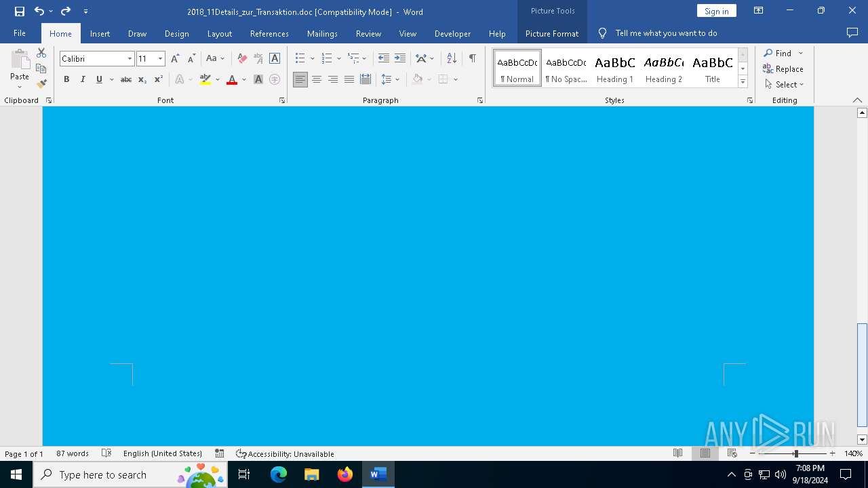
Task: Open Ribbon Display Options
Action: coord(759,11)
